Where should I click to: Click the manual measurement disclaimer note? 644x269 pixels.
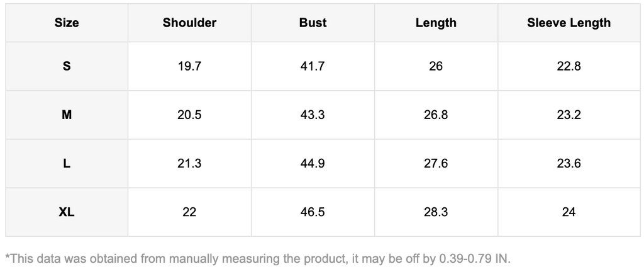coord(258,258)
